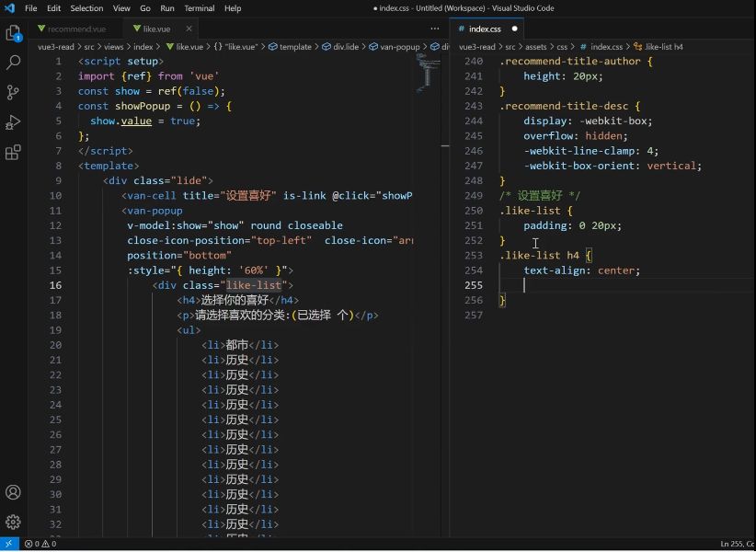Open the Terminal menu
This screenshot has width=756, height=552.
[200, 8]
